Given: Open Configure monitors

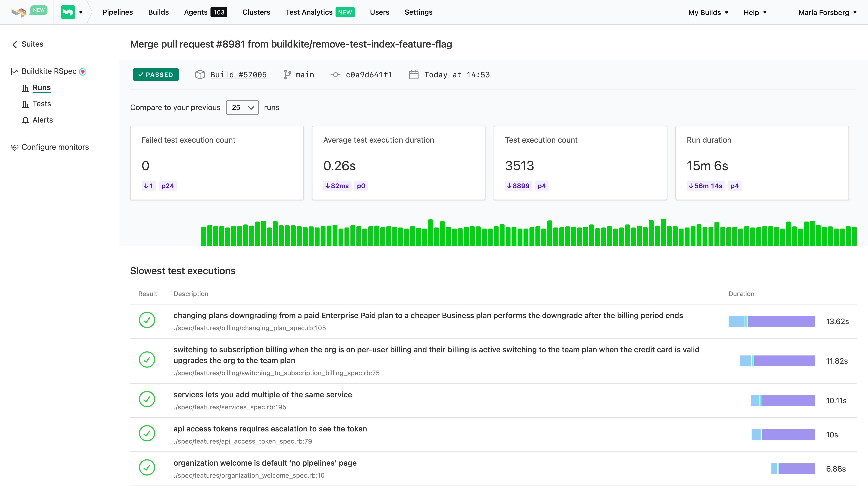Looking at the screenshot, I should (55, 147).
